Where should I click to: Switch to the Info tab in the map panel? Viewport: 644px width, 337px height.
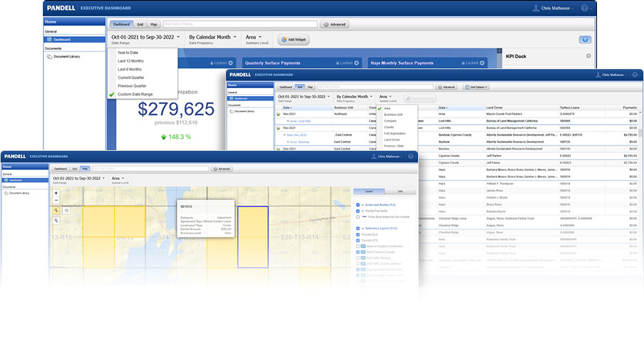(400, 192)
